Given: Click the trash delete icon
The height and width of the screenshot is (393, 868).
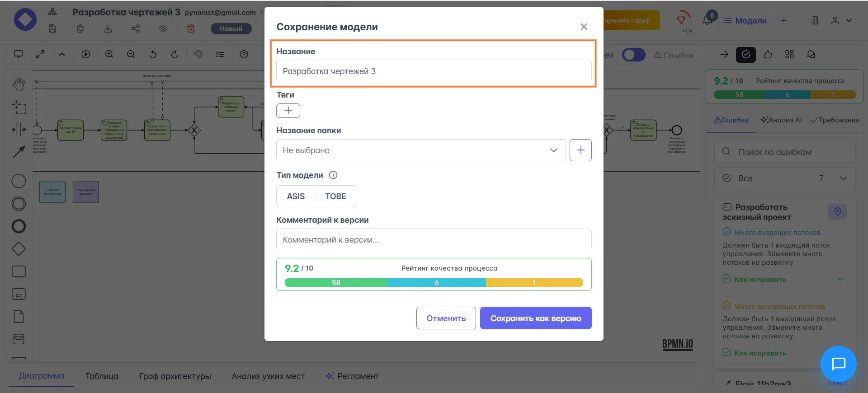Looking at the screenshot, I should [x=191, y=28].
